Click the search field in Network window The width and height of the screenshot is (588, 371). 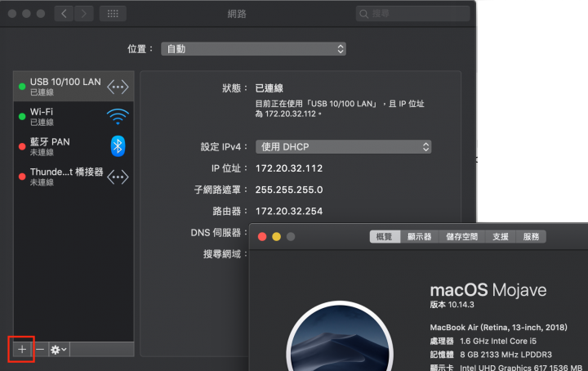click(412, 14)
